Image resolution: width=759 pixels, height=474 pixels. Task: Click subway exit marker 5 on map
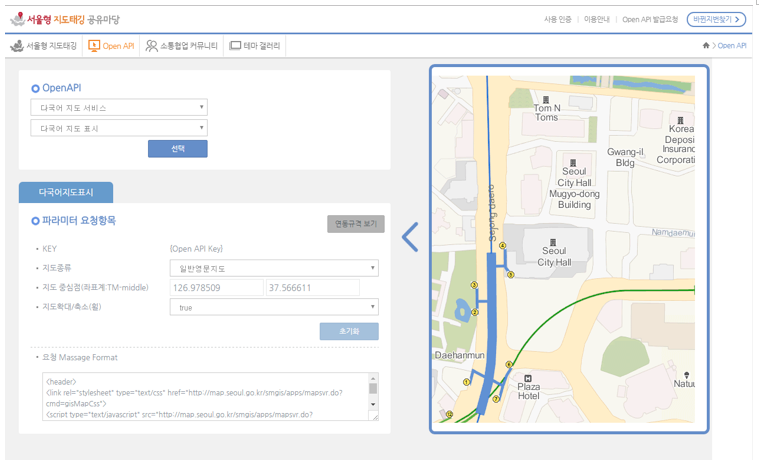click(510, 275)
